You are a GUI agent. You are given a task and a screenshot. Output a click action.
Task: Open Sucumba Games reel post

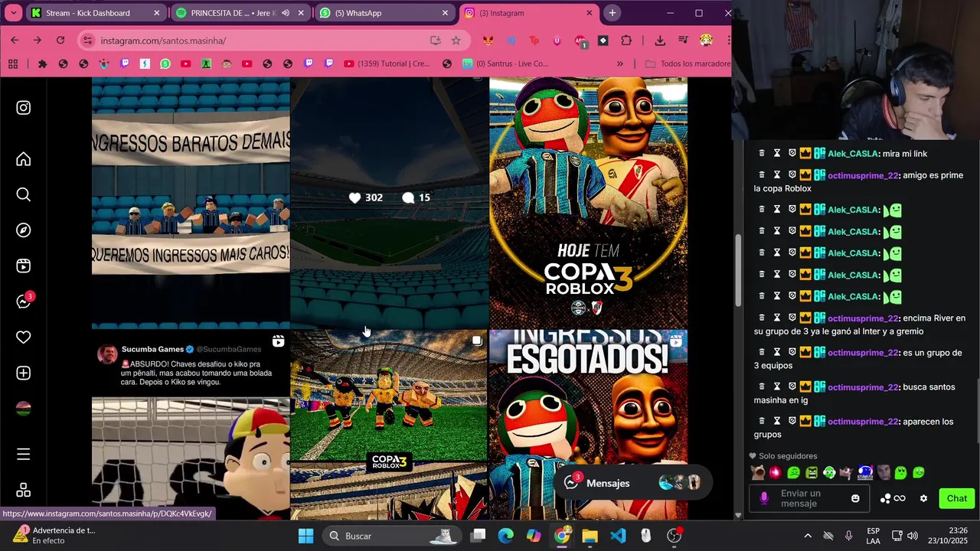pos(191,425)
